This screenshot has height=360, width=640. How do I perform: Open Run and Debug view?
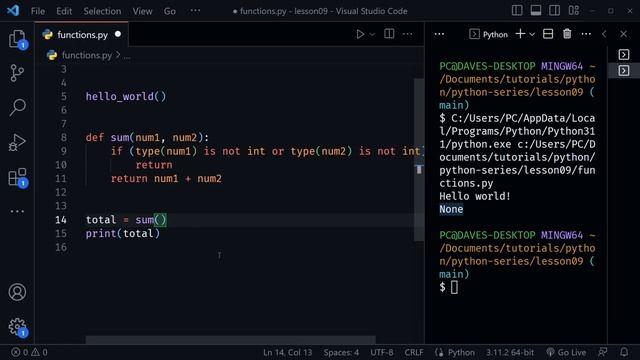point(17,142)
